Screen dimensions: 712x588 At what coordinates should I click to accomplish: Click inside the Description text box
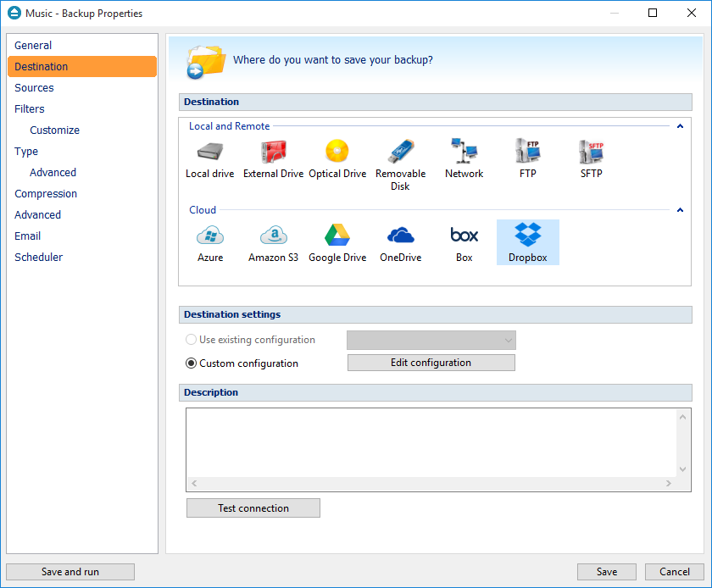(x=431, y=443)
